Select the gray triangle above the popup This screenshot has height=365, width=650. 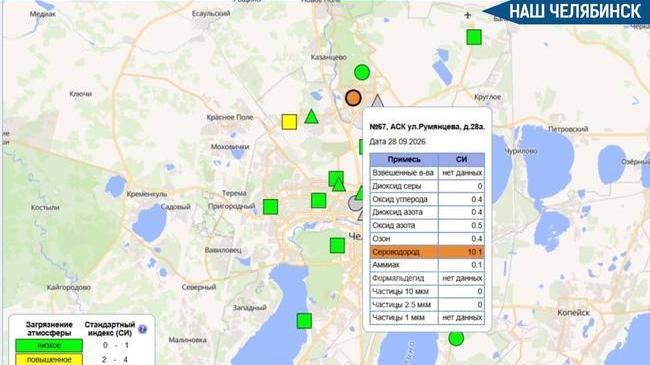(x=377, y=101)
